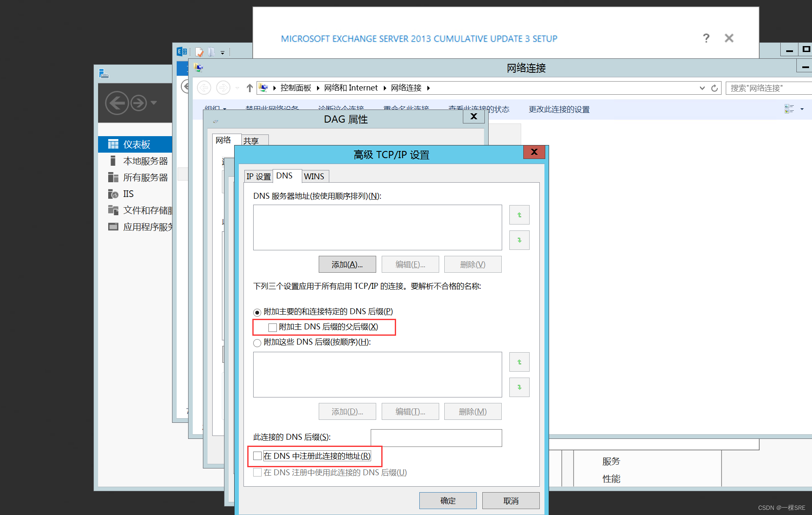Screen dimensions: 812x515
Task: Click the refresh icon in address bar
Action: 714,88
